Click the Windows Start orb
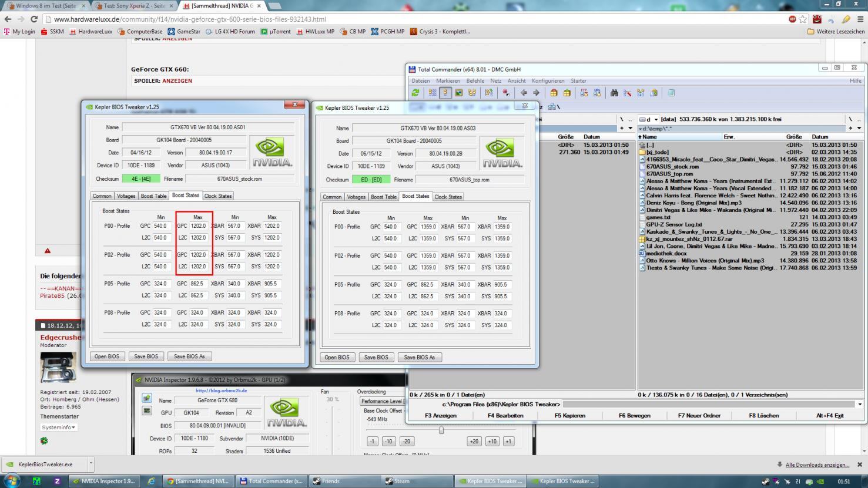868x488 pixels. pyautogui.click(x=12, y=480)
